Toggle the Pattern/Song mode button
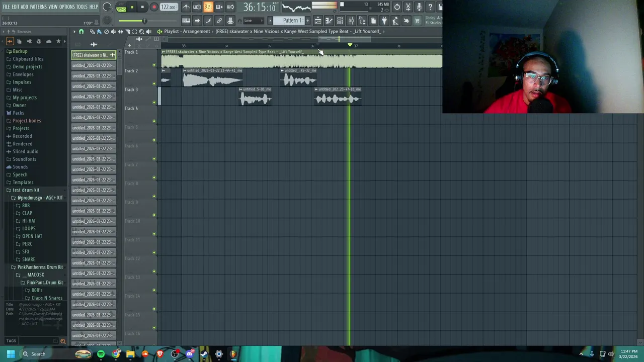The width and height of the screenshot is (644, 362). [x=121, y=8]
